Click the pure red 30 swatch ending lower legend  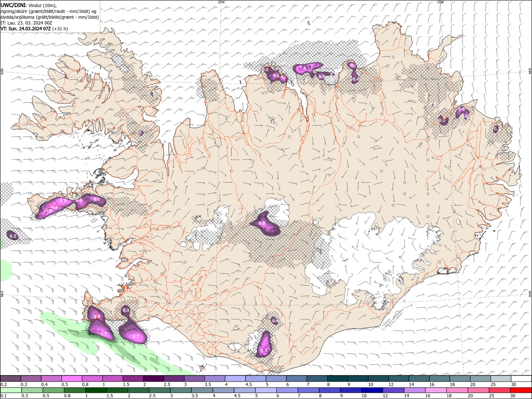click(521, 390)
